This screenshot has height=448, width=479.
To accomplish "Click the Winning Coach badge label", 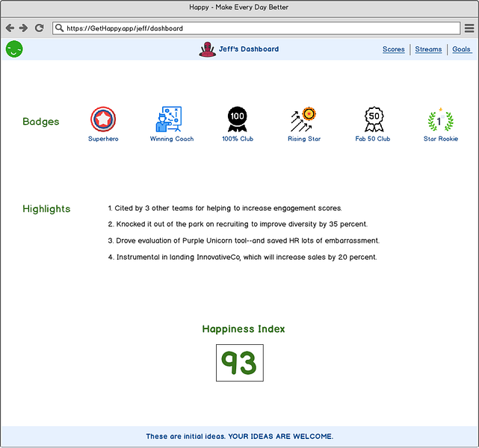I will point(172,139).
